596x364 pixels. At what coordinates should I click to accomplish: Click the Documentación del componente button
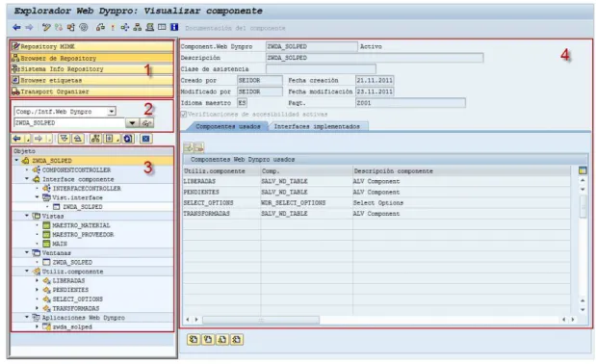(235, 28)
